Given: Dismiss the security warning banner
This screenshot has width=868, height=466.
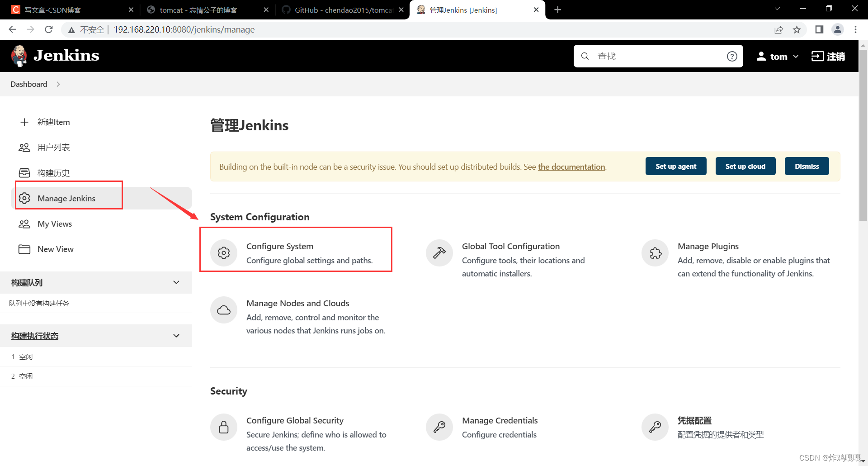Looking at the screenshot, I should click(807, 166).
